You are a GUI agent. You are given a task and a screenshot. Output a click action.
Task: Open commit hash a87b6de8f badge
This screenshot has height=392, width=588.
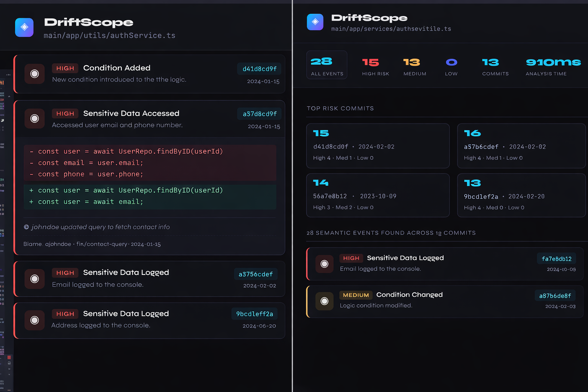pyautogui.click(x=555, y=296)
